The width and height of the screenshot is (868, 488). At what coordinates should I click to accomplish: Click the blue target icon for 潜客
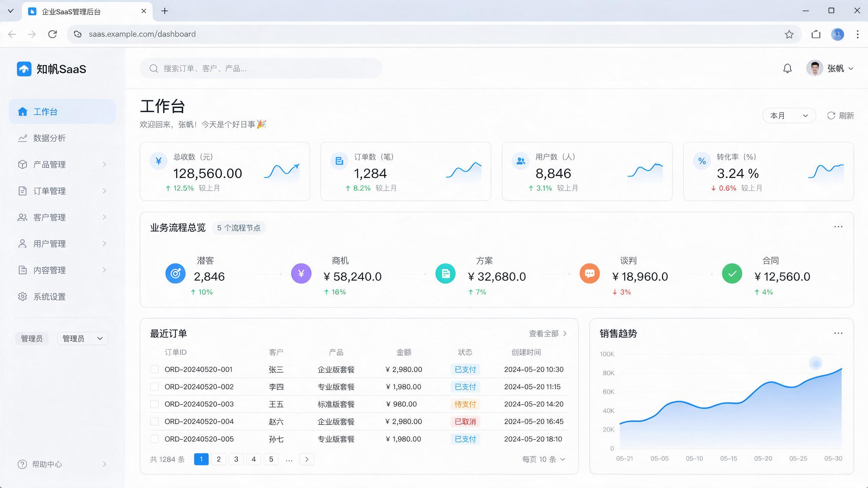coord(175,273)
